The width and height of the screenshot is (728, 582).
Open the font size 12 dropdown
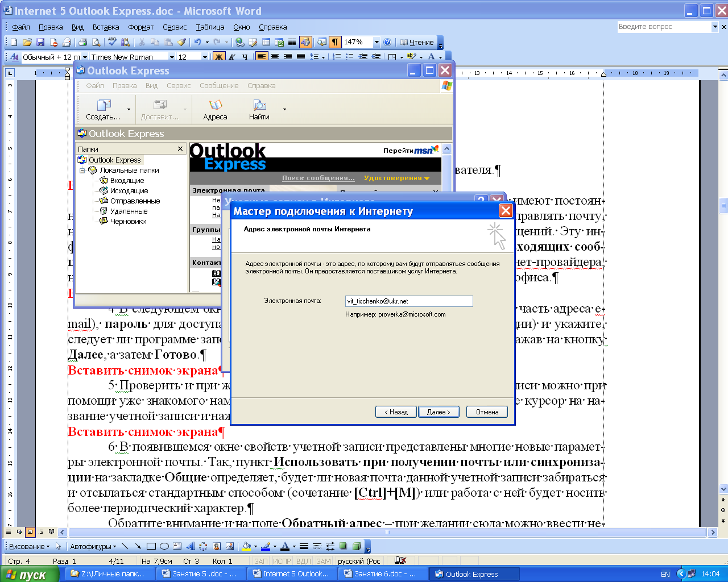[x=205, y=57]
